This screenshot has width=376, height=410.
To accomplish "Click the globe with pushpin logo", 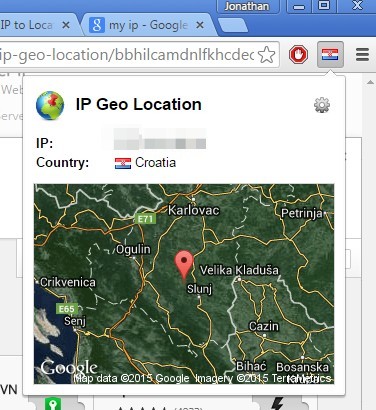I will 50,105.
